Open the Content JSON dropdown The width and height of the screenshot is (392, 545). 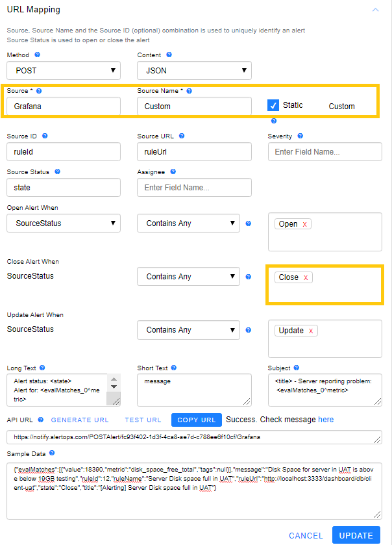pyautogui.click(x=194, y=70)
